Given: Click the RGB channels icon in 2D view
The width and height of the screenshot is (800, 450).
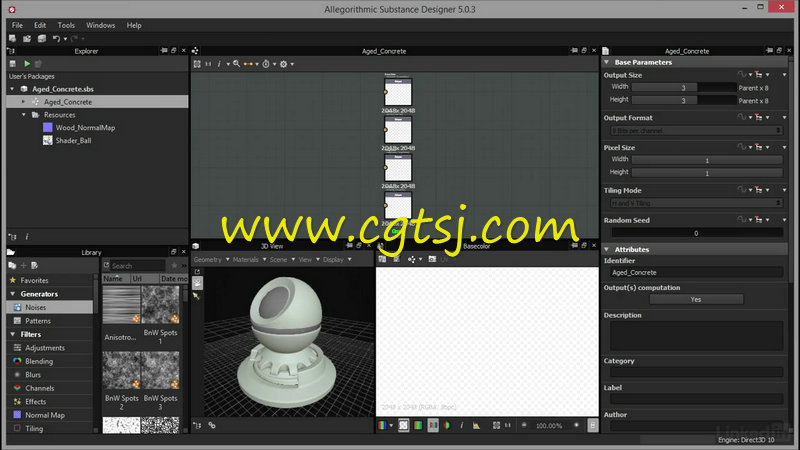Looking at the screenshot, I should tap(382, 425).
